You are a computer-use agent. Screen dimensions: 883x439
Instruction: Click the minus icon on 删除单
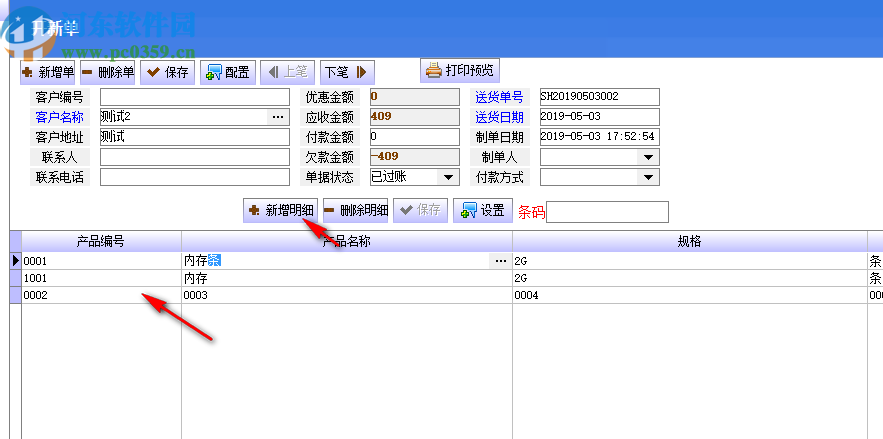click(x=87, y=73)
